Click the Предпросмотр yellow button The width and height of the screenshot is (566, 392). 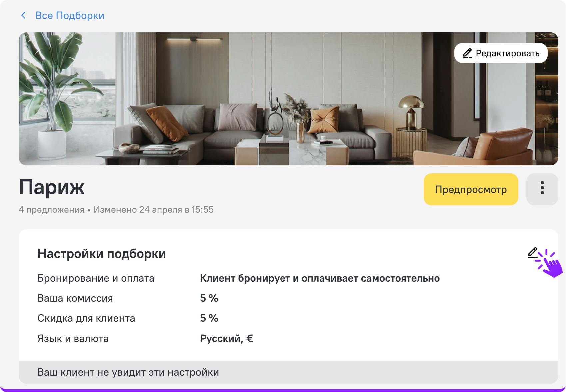point(470,189)
